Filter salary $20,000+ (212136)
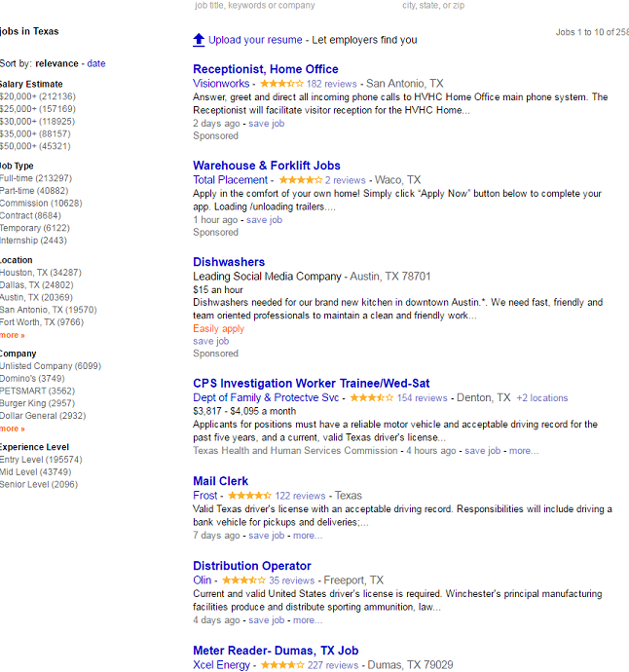 (38, 96)
